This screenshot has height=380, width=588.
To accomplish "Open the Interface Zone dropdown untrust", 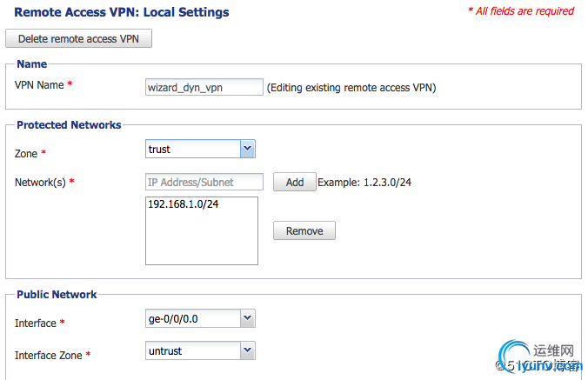I will pos(200,350).
